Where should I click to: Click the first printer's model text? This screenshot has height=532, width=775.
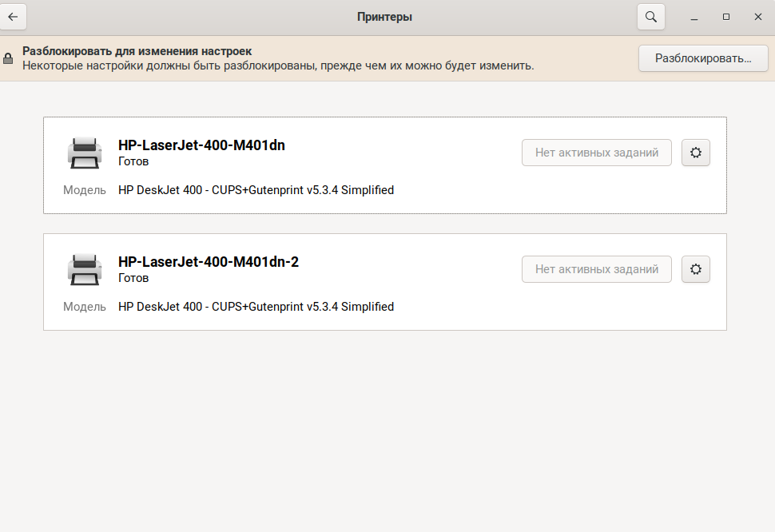click(256, 190)
